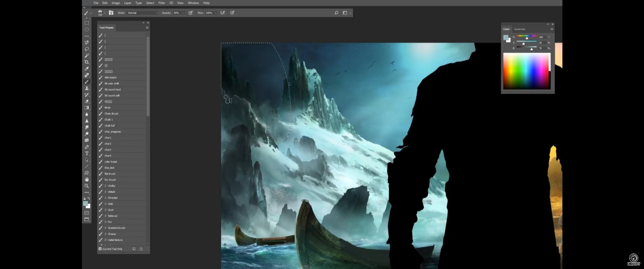Select the Zoom magnifier tool
The height and width of the screenshot is (269, 644).
[87, 186]
